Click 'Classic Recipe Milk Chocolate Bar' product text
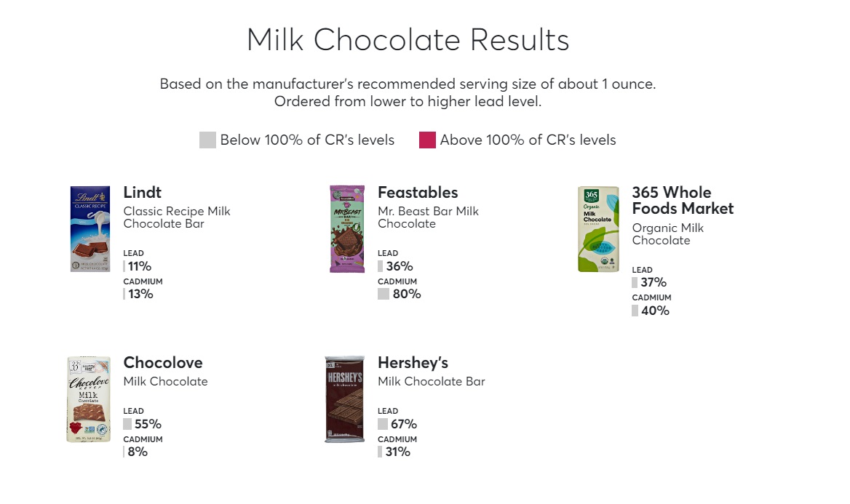 click(177, 217)
